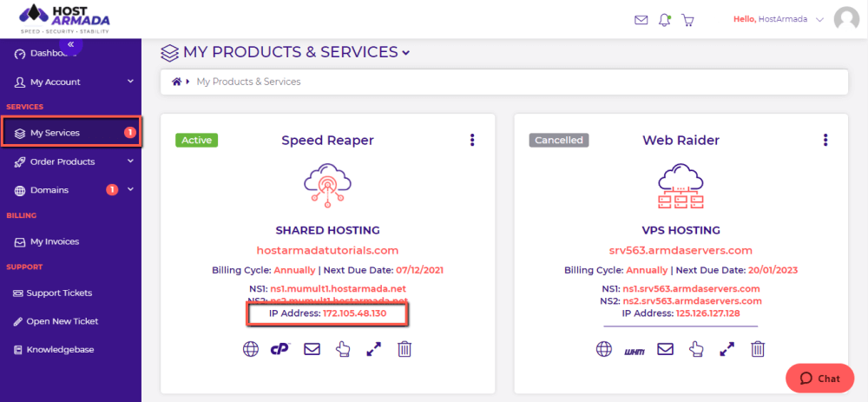The height and width of the screenshot is (402, 868).
Task: Select My Services in the sidebar
Action: 71,133
